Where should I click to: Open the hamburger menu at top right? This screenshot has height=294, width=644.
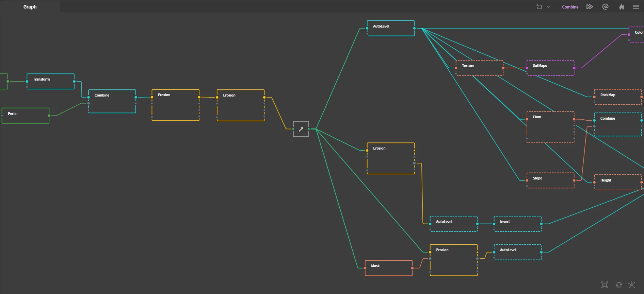(636, 7)
